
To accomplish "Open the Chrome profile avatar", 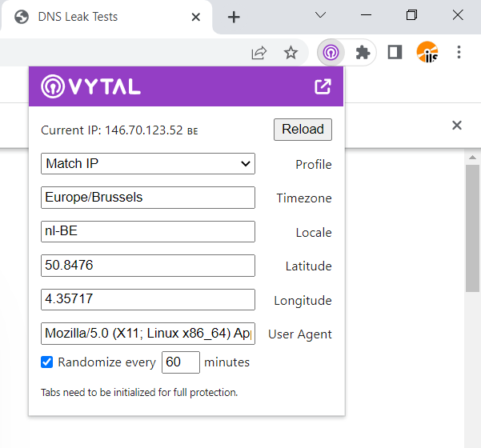I will 427,53.
